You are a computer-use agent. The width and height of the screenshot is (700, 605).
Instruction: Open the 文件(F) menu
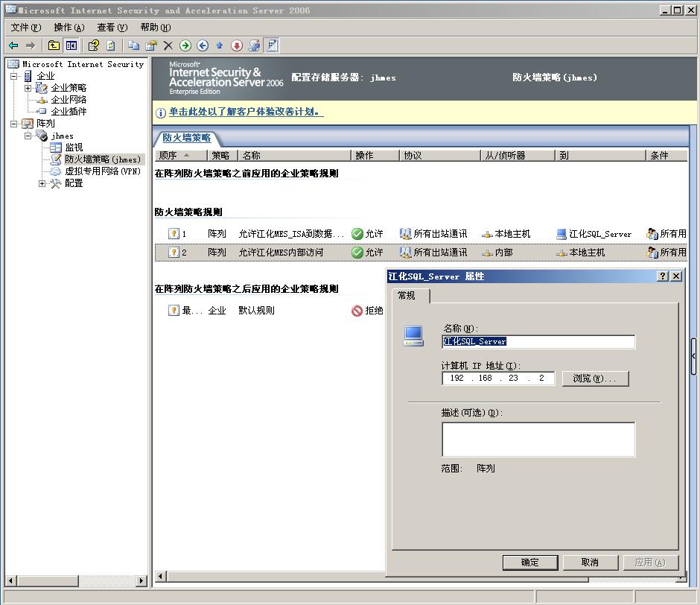click(26, 28)
